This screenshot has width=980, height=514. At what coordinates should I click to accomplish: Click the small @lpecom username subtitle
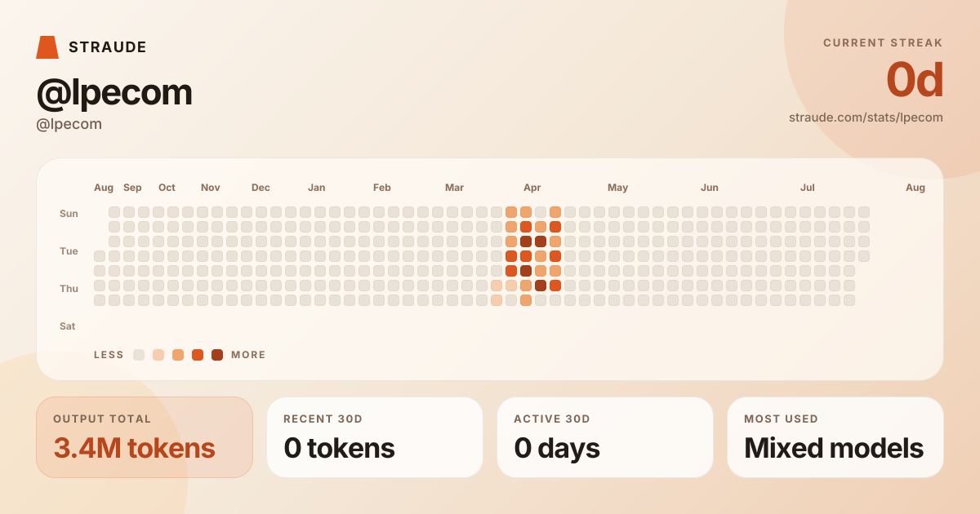coord(69,124)
